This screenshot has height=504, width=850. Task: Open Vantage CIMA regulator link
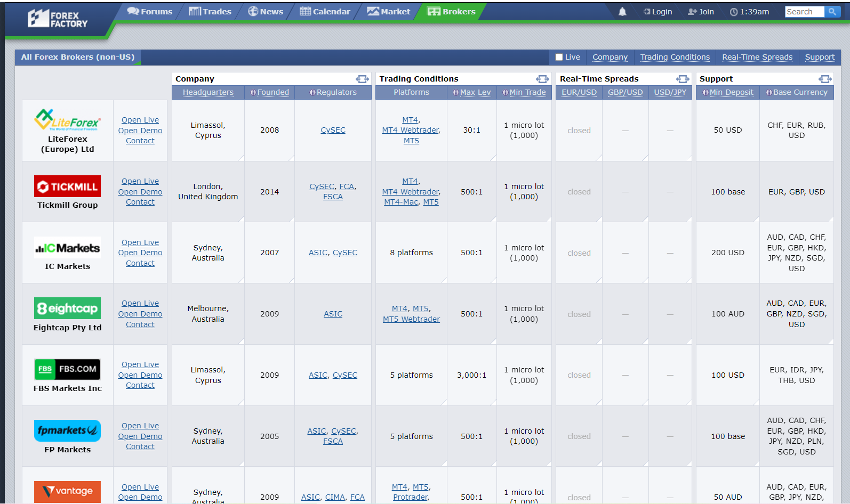point(335,497)
